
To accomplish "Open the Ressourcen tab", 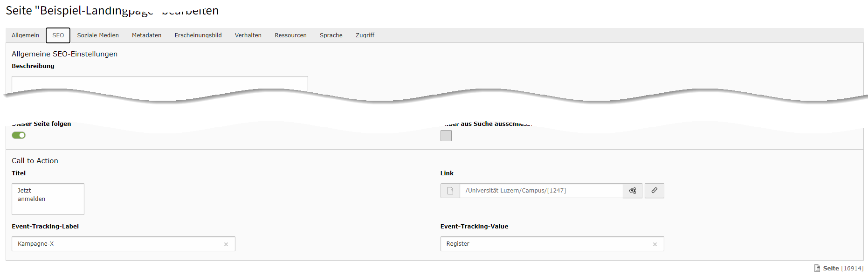I will click(x=290, y=35).
